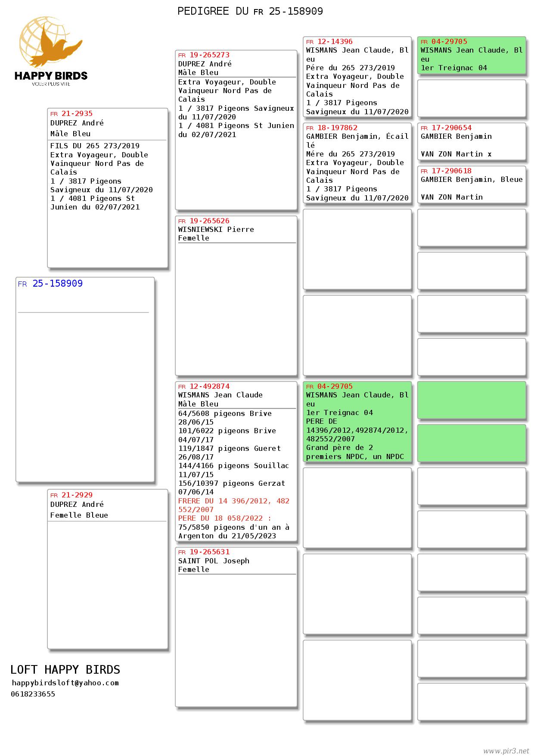This screenshot has width=534, height=756.
Task: Open www.pir3.net link
Action: pos(506,751)
